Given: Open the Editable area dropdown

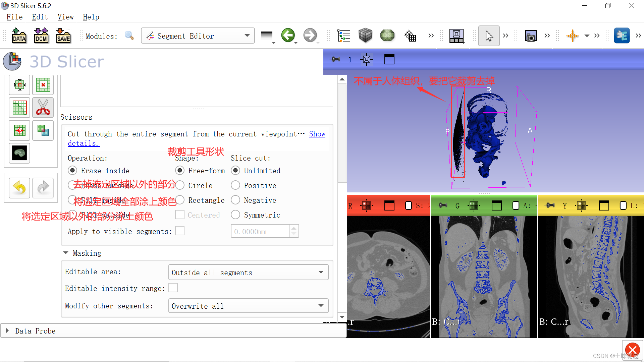Looking at the screenshot, I should point(248,273).
